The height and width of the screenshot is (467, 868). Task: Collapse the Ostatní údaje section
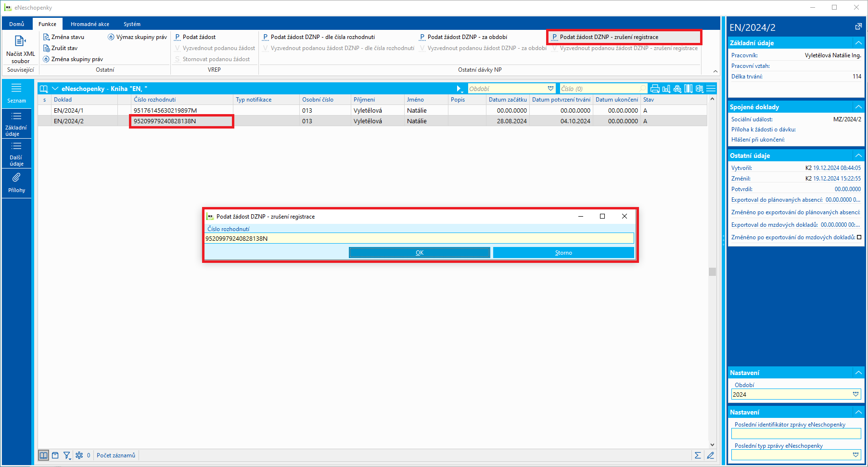pyautogui.click(x=858, y=156)
